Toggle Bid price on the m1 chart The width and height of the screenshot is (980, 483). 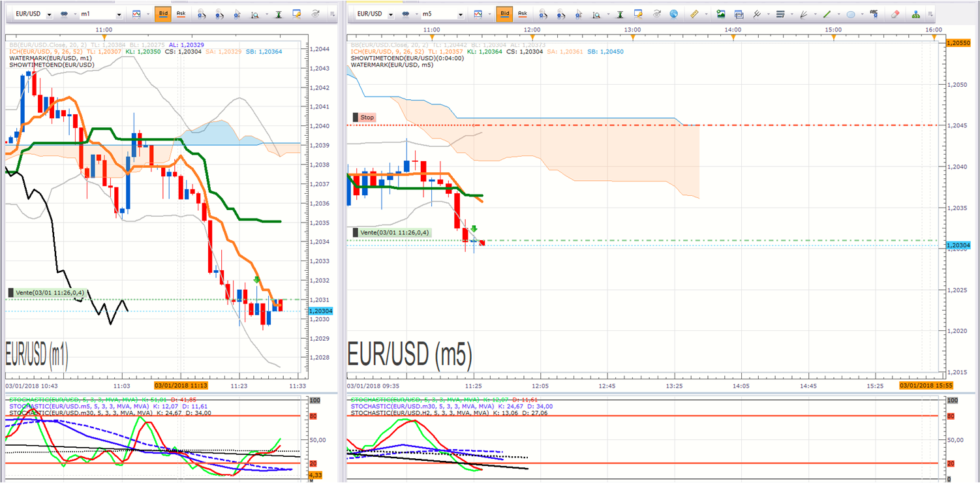click(x=162, y=14)
